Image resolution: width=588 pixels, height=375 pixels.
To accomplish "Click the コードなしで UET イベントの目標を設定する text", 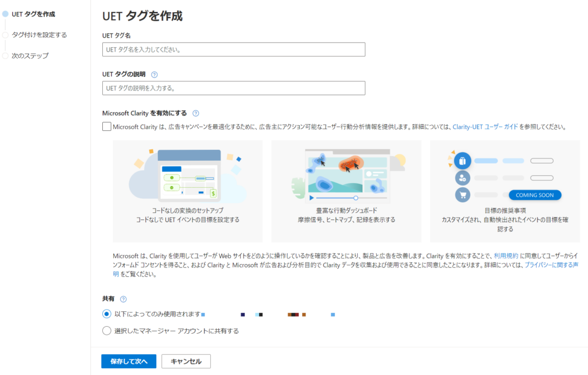I will pyautogui.click(x=188, y=220).
